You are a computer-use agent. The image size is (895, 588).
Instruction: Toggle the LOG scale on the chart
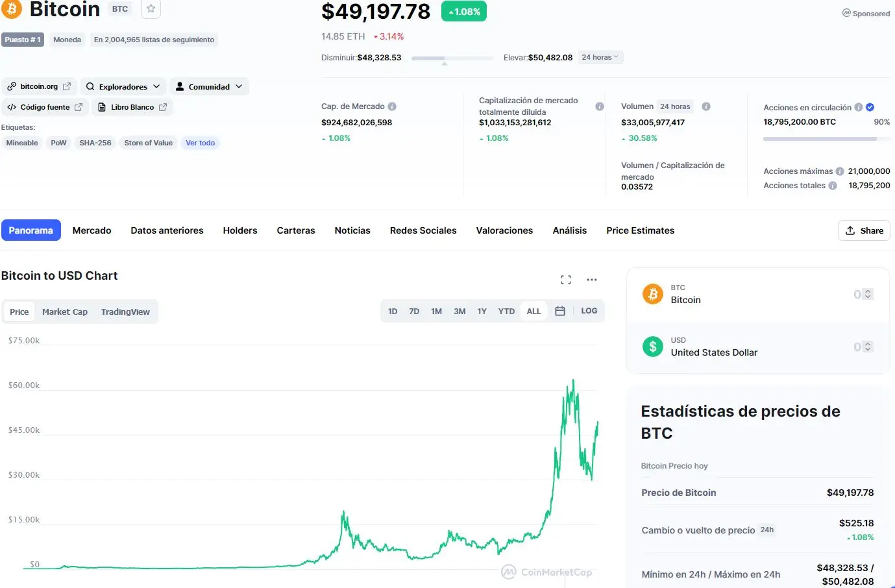click(x=589, y=311)
